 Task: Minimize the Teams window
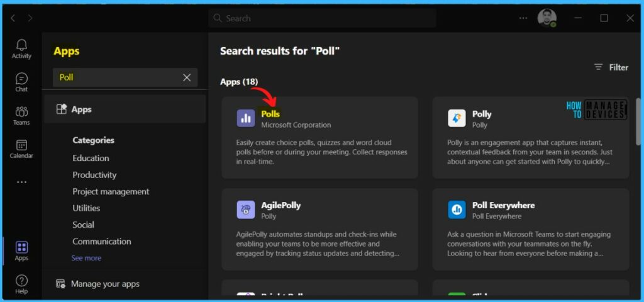[x=578, y=18]
